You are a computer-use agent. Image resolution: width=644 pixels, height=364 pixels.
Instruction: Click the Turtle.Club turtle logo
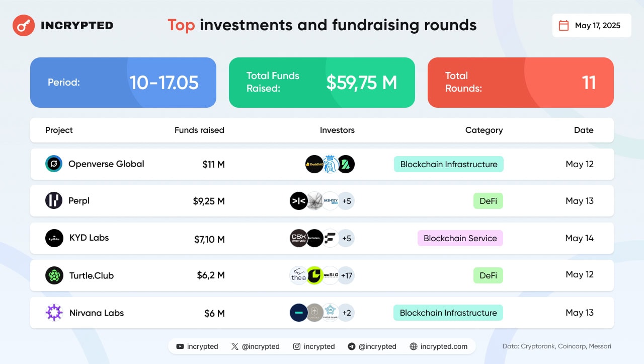click(54, 275)
